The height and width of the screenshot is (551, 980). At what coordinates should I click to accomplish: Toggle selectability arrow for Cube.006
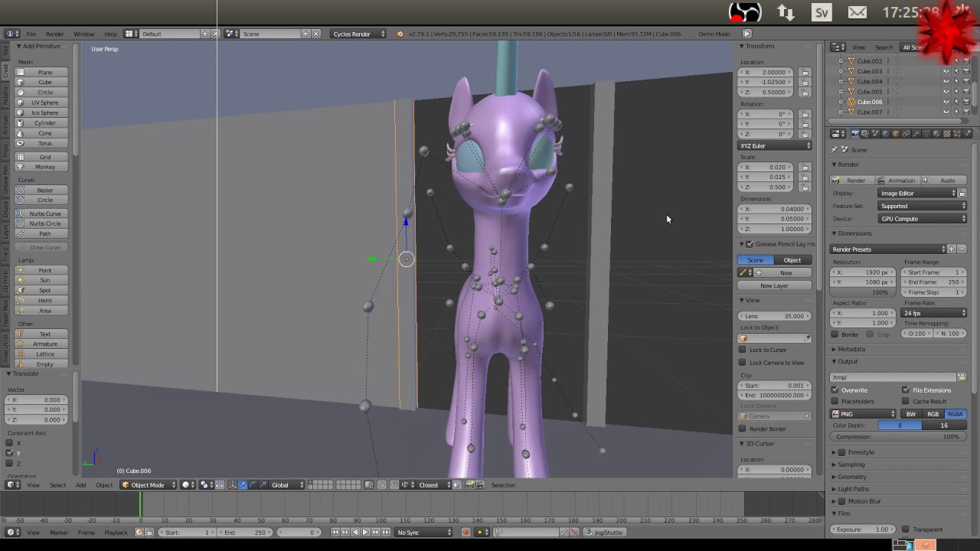(x=956, y=102)
